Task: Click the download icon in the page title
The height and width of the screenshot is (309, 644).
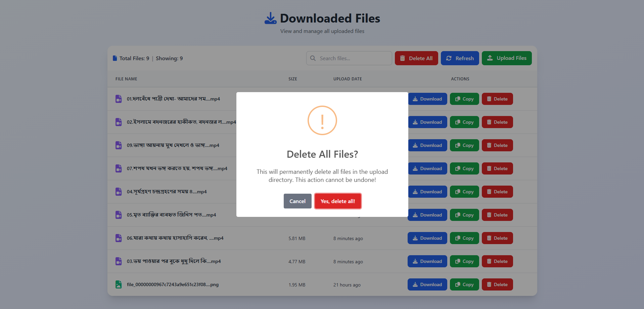Action: (270, 18)
